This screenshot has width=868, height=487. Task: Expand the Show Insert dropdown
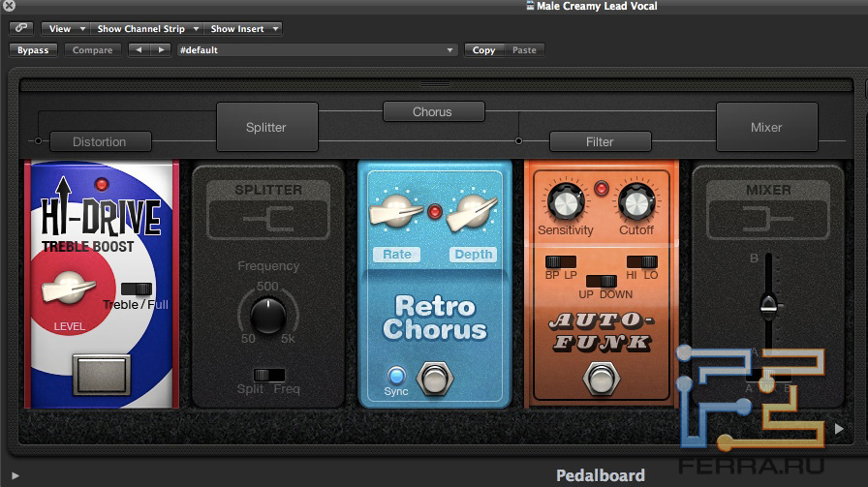tap(244, 29)
